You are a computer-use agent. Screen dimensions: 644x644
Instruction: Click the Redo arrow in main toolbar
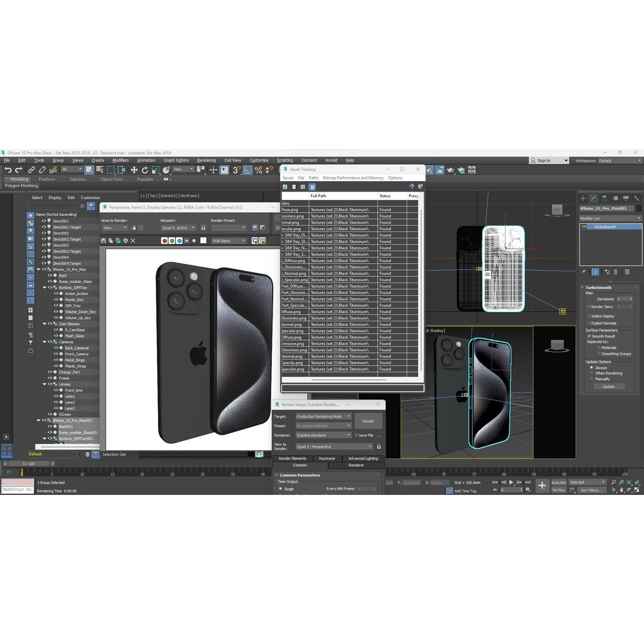coord(19,170)
